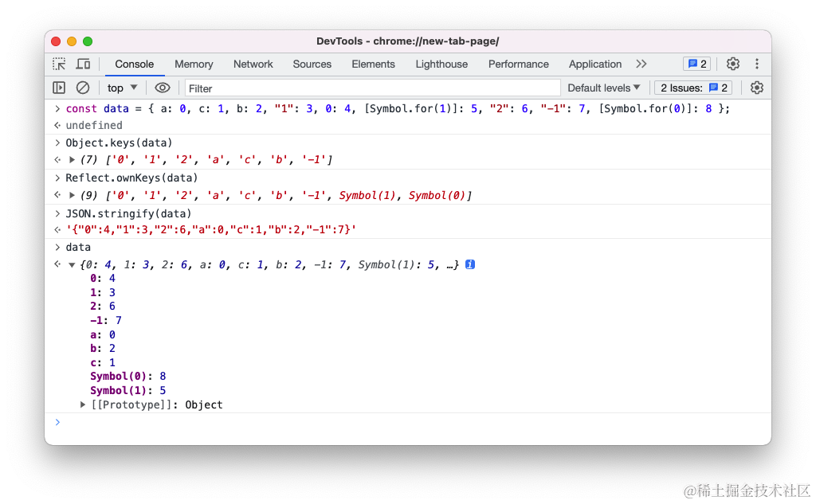The height and width of the screenshot is (504, 816).
Task: Open the Default levels dropdown
Action: click(x=604, y=88)
